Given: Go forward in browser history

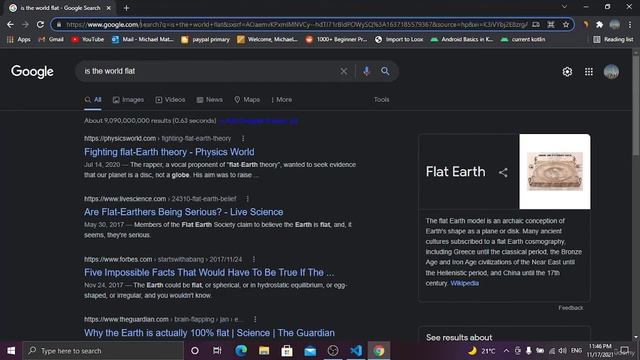Looking at the screenshot, I should click(x=25, y=24).
